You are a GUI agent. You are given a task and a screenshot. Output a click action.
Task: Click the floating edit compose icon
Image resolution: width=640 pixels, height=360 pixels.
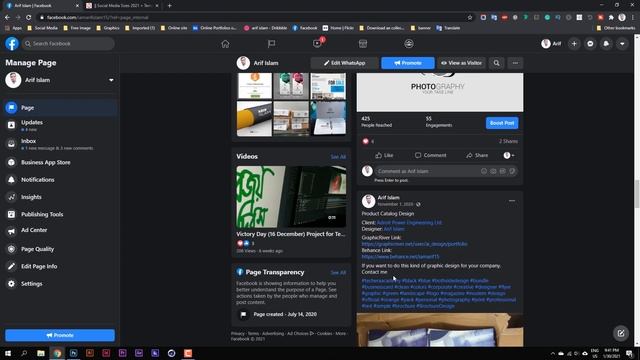(621, 333)
